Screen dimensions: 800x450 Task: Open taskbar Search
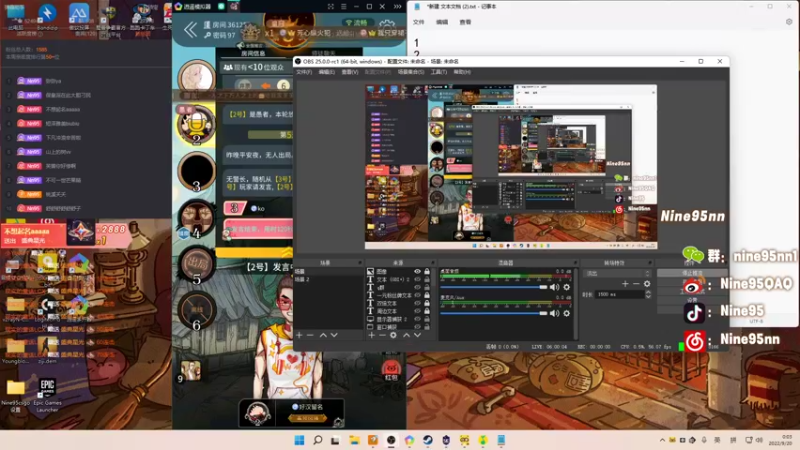317,440
